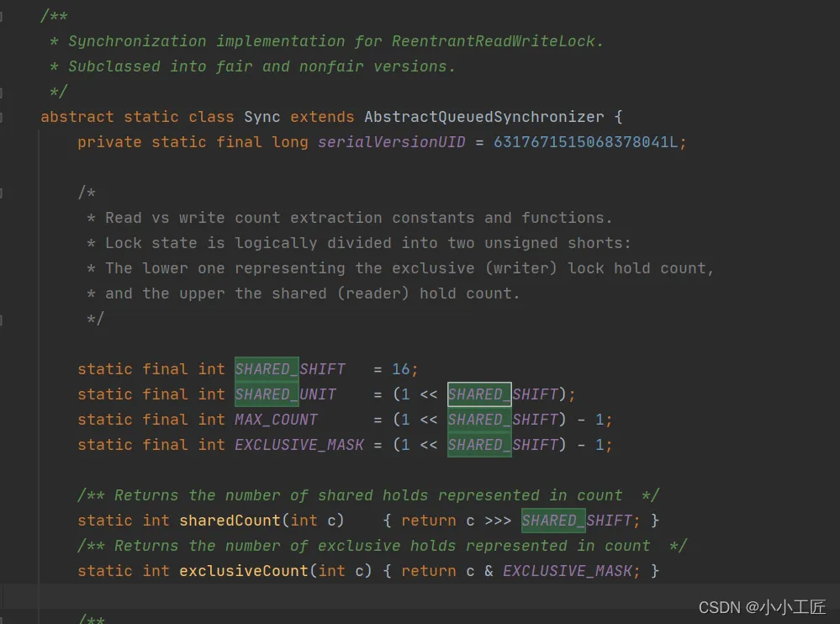Click the & operator in exclusiveCount
The height and width of the screenshot is (624, 840).
(489, 571)
